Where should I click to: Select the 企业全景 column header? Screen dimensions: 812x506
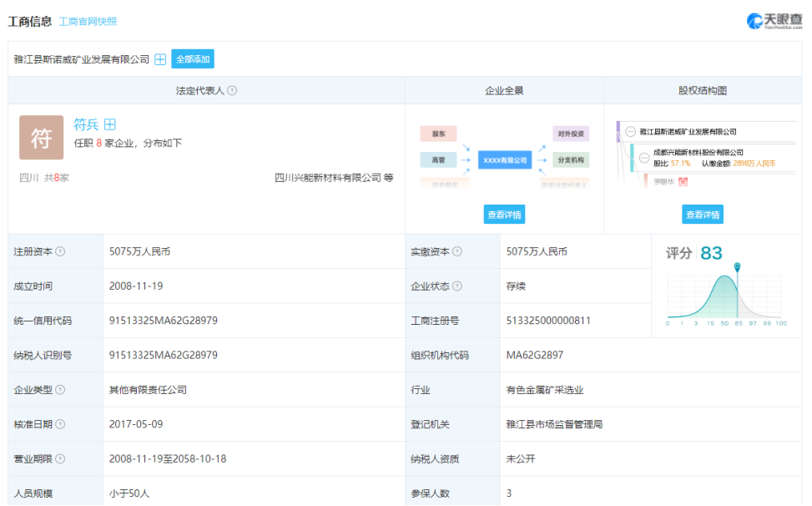(x=504, y=91)
